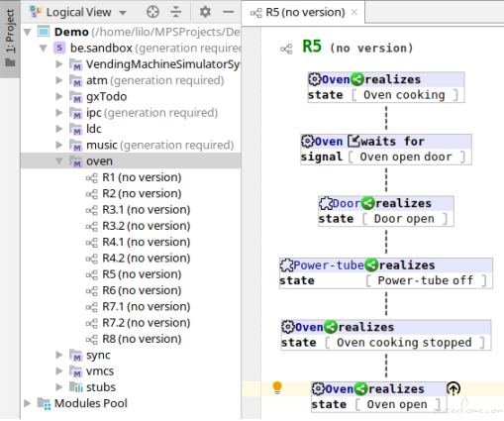
Task: Hide the project panel with minus icon
Action: [228, 12]
